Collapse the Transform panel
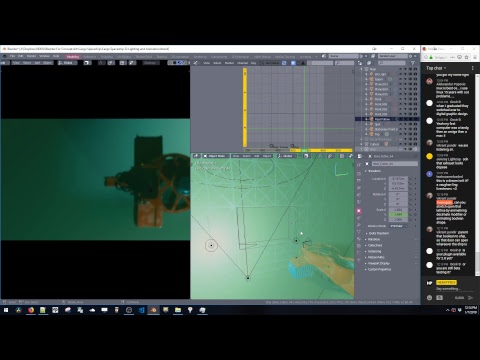This screenshot has width=480, height=360. coord(373,171)
